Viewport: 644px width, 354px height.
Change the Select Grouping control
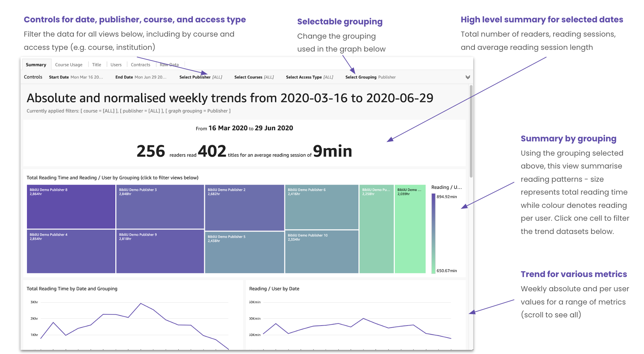[370, 77]
